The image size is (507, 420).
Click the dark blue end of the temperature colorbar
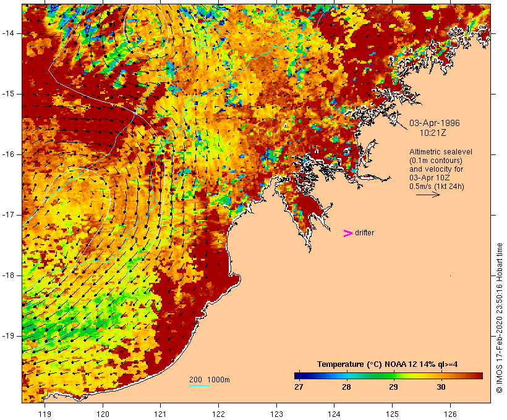click(x=299, y=376)
